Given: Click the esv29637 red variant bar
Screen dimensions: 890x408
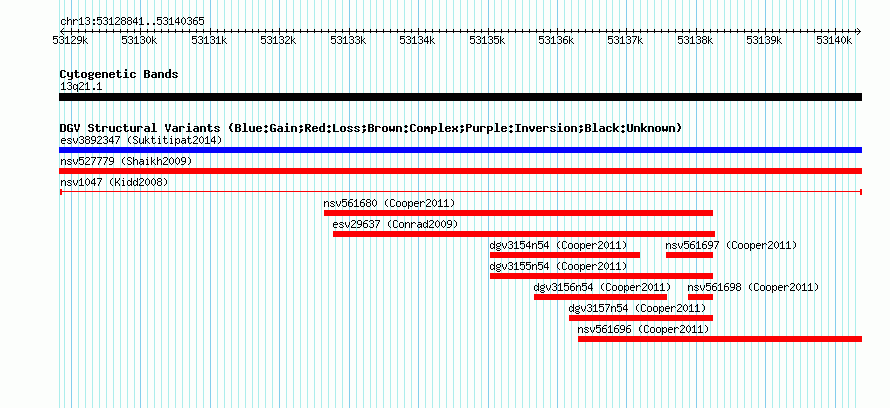Looking at the screenshot, I should click(524, 234).
